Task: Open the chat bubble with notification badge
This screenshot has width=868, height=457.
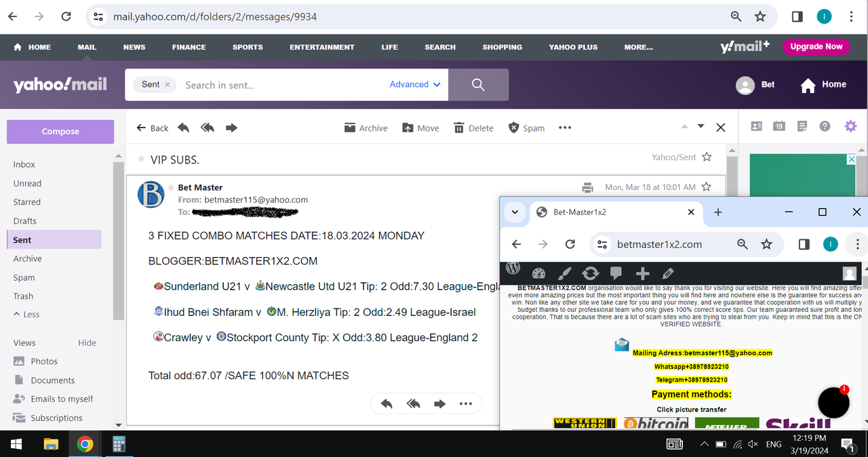Action: click(834, 403)
